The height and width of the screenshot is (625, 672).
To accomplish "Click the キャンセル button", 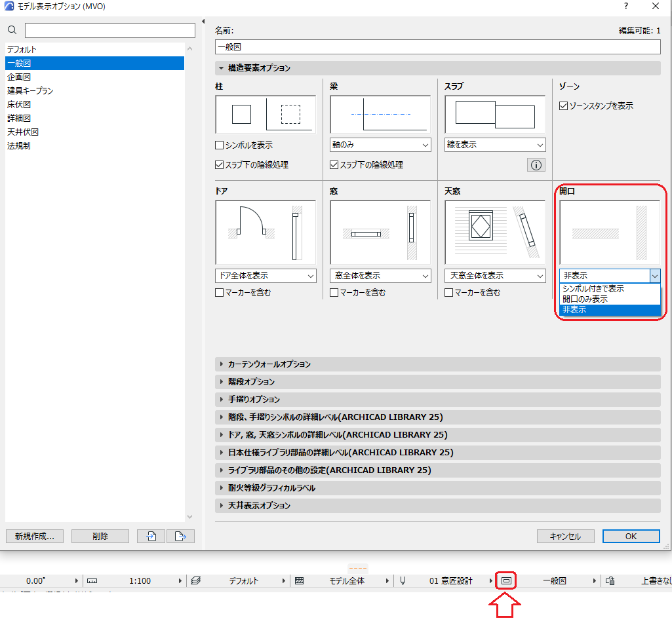I will coord(565,537).
